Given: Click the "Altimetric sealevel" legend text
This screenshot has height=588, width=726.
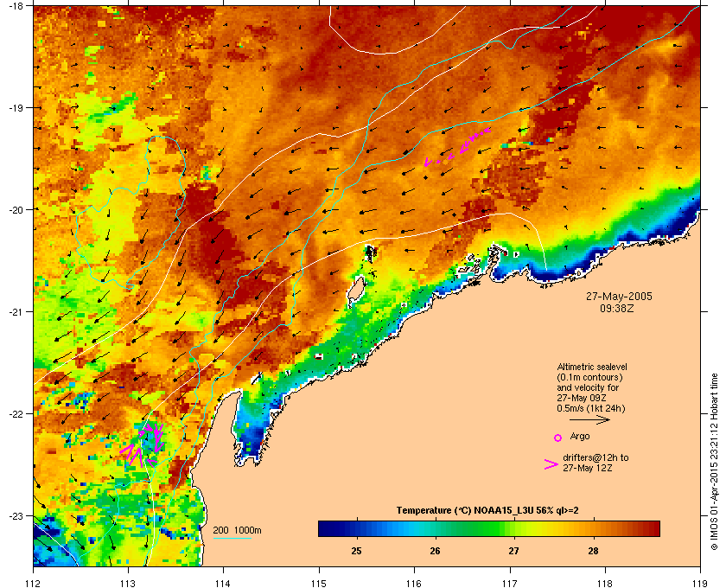Looking at the screenshot, I should point(592,367).
